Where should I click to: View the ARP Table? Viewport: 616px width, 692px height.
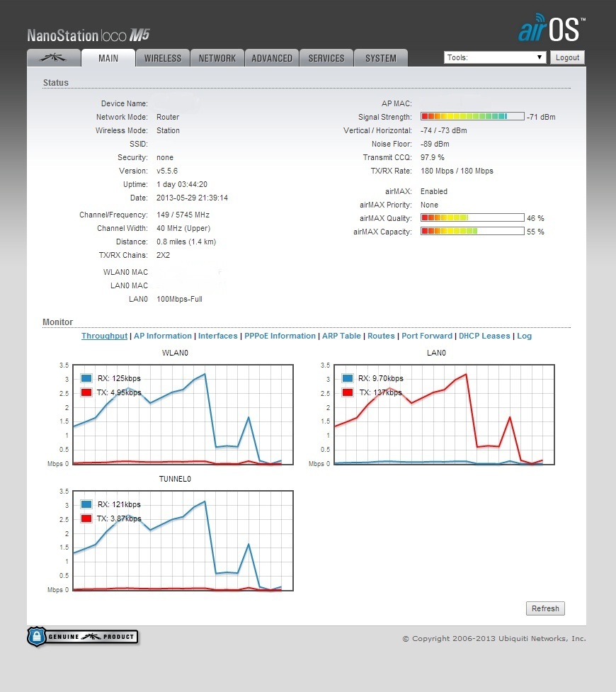click(x=341, y=336)
